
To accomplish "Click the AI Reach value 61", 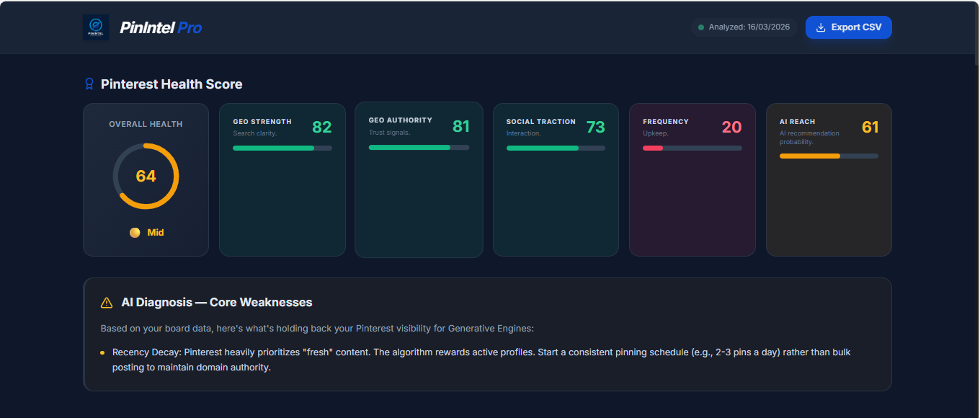I will pos(870,128).
